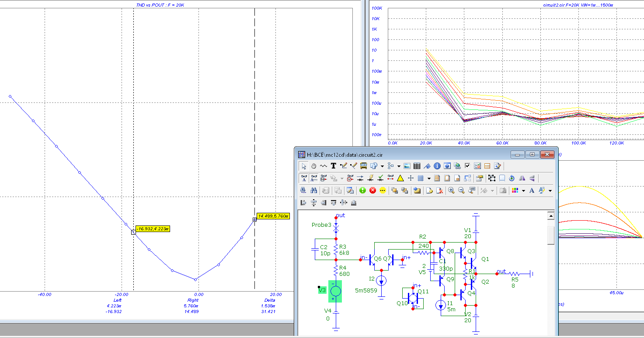
Task: Click the zoom in magnifier icon
Action: (x=451, y=190)
